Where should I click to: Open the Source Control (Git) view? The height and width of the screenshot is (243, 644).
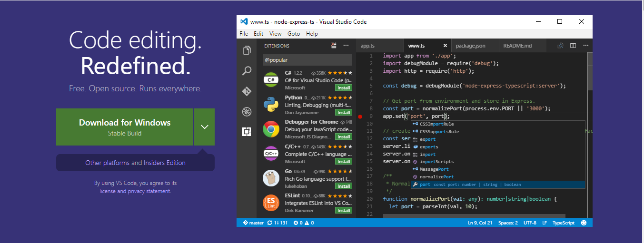(247, 91)
